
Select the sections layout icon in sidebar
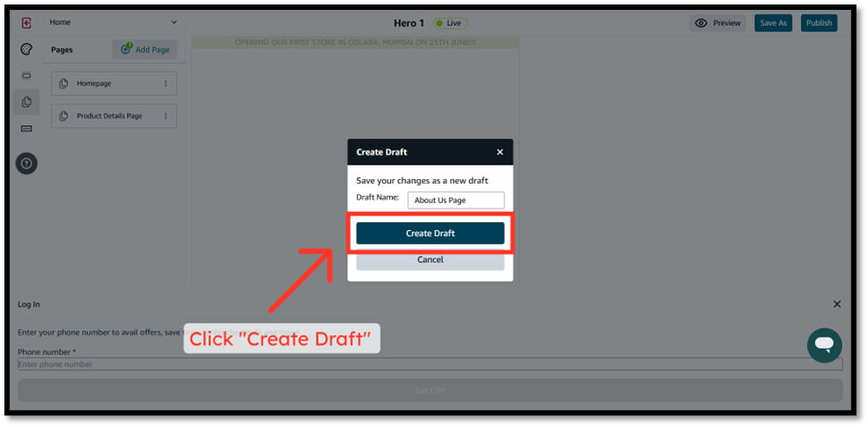tap(26, 75)
